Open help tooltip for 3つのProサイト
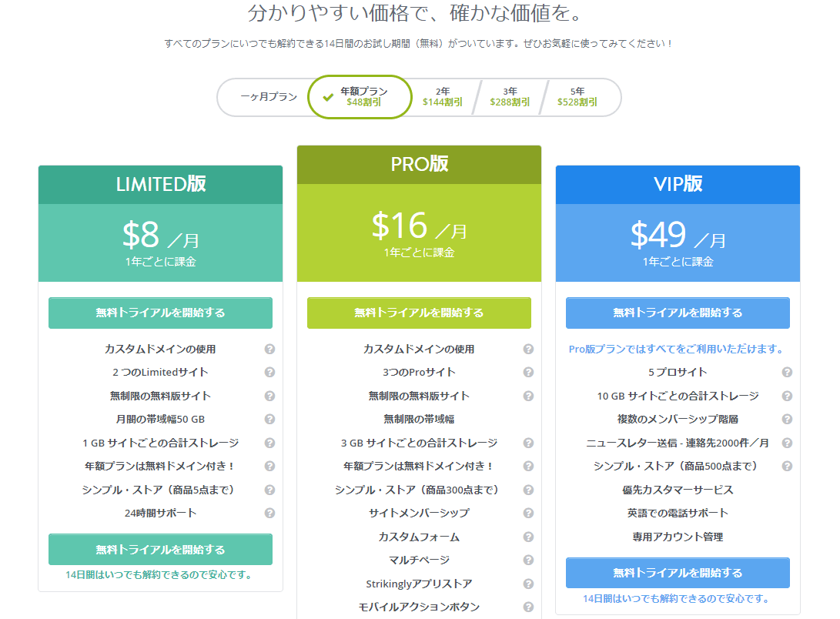This screenshot has width=840, height=619. pyautogui.click(x=528, y=372)
